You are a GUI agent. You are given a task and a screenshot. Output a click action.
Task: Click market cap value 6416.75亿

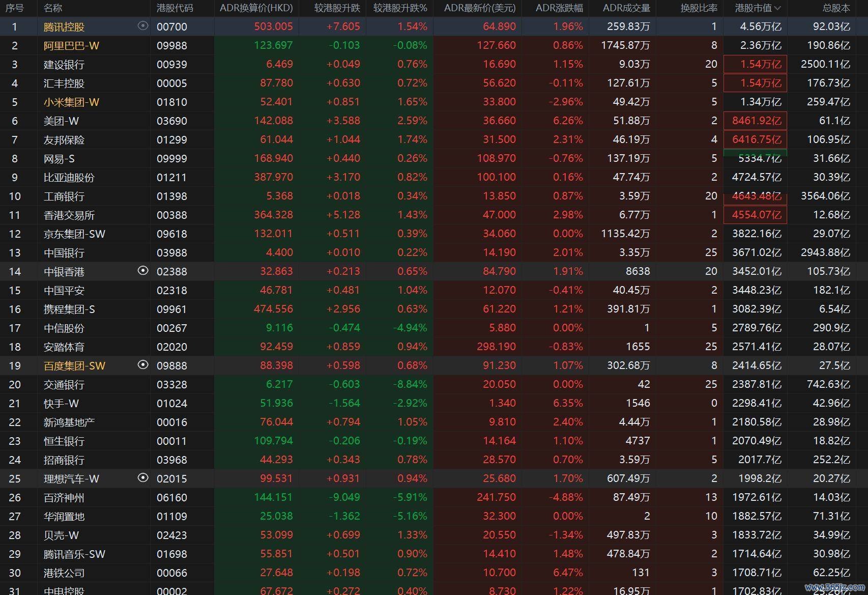pos(757,139)
